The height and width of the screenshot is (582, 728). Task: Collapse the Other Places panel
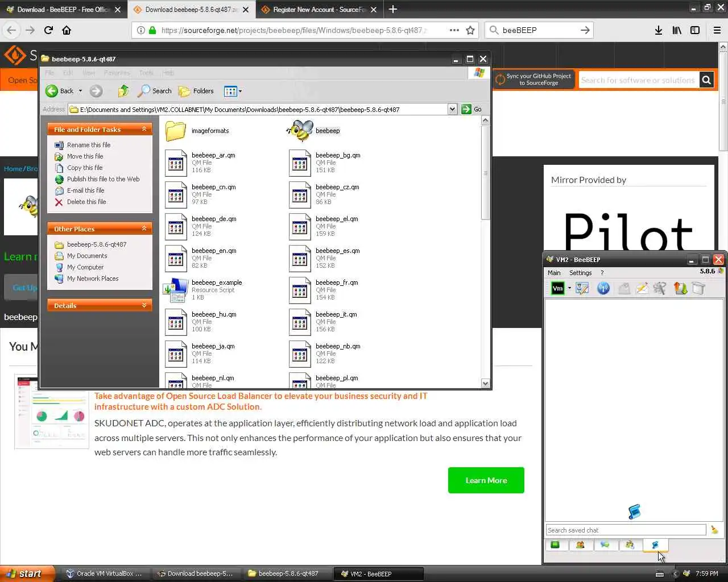144,228
